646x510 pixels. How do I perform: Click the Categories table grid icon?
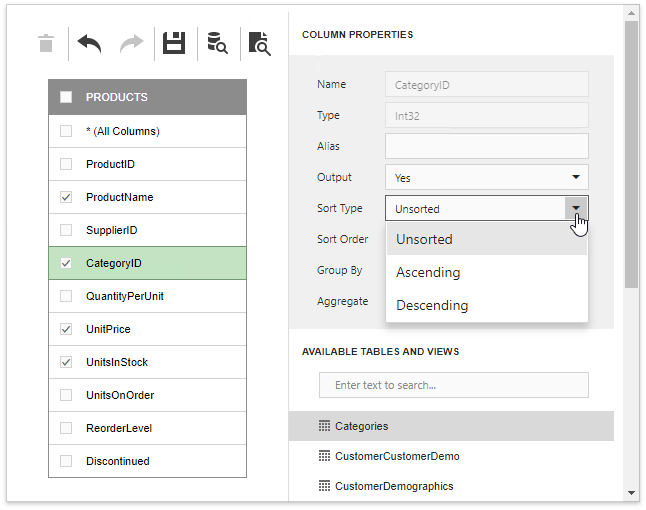[324, 426]
